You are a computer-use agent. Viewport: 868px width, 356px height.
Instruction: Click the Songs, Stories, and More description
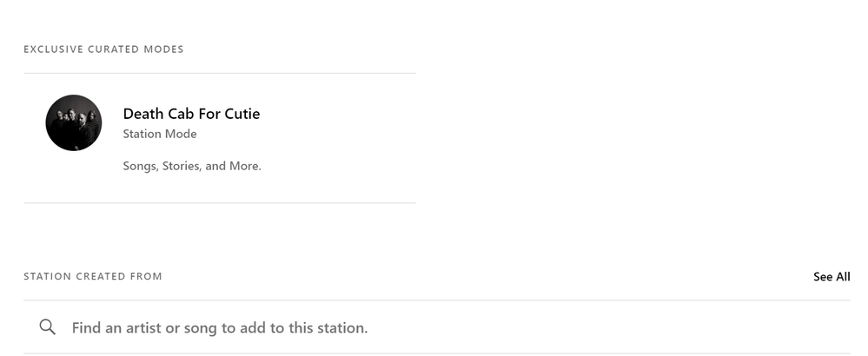192,165
